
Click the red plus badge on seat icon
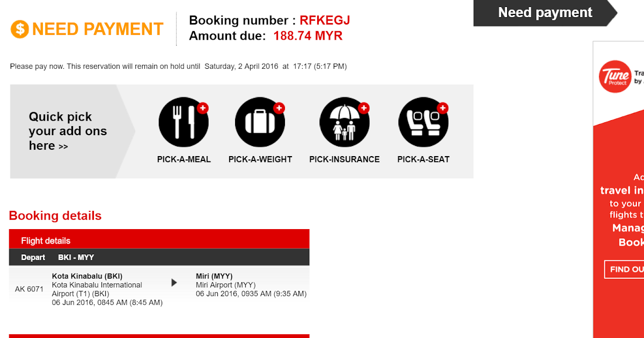click(442, 108)
